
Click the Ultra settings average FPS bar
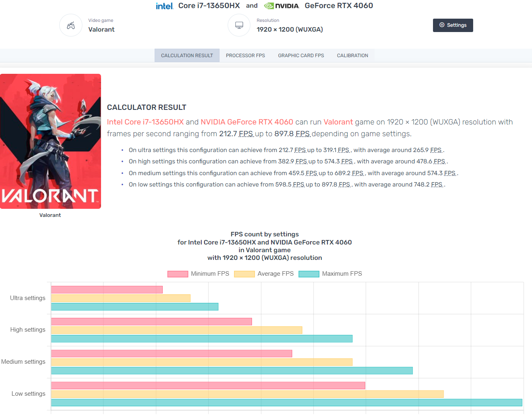121,298
